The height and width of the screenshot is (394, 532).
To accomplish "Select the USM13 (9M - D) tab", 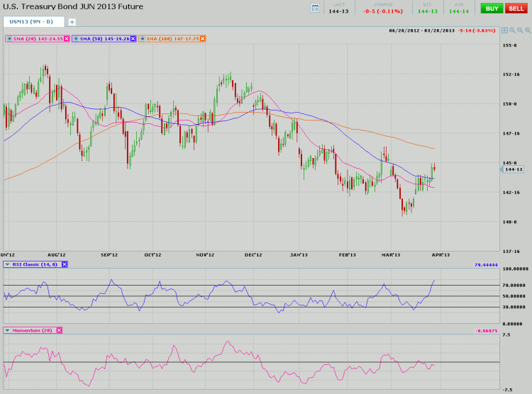I will (33, 22).
